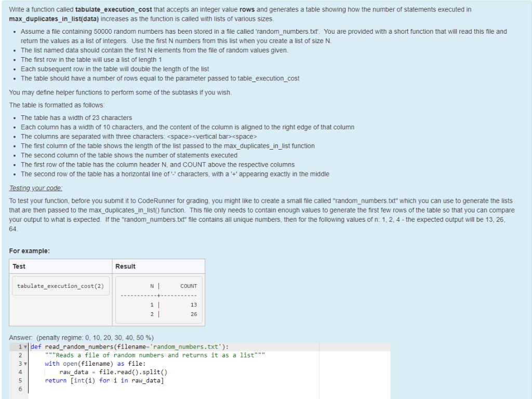Place cursor on the return statement line
Screen dimensions: 532x399
coord(104,380)
